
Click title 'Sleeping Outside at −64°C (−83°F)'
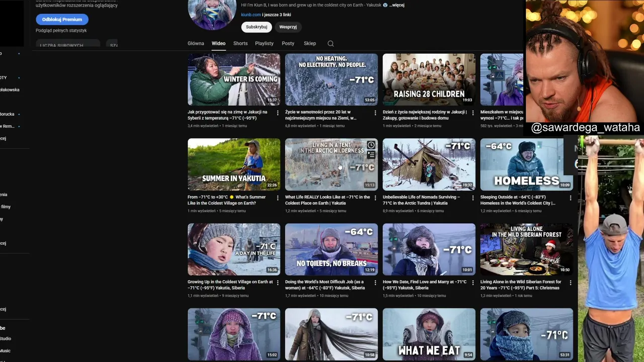[x=518, y=200]
